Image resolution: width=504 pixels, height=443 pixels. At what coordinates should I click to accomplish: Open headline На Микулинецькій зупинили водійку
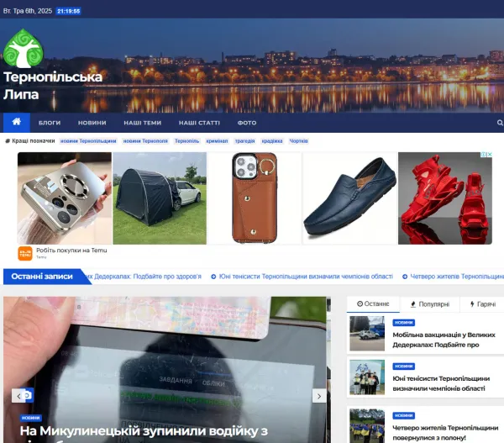[x=144, y=431]
